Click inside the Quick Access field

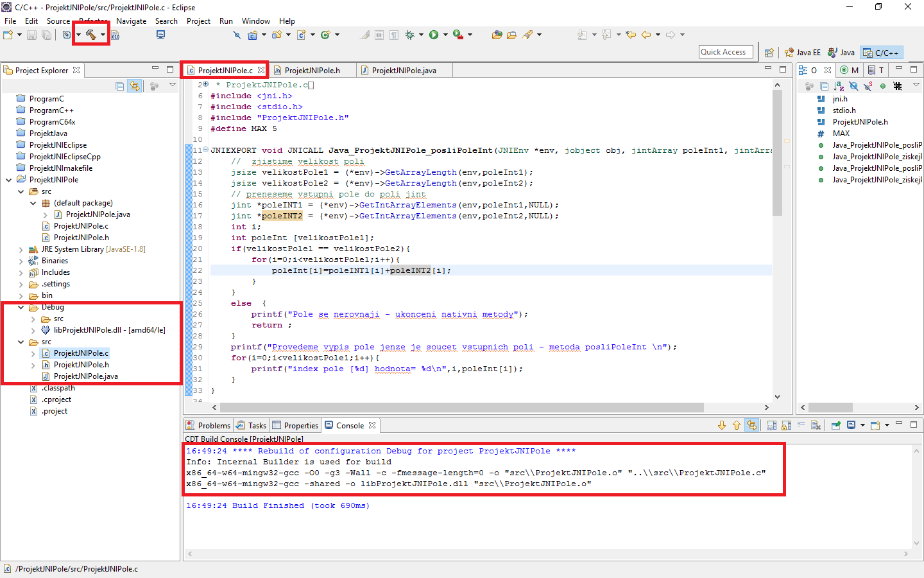[x=725, y=51]
